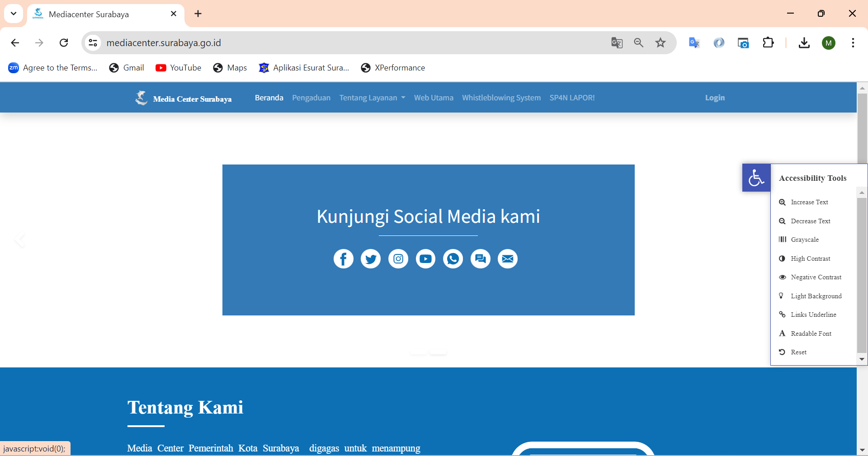Click the accessibility panel scrollbar down arrow
The width and height of the screenshot is (868, 456).
862,359
